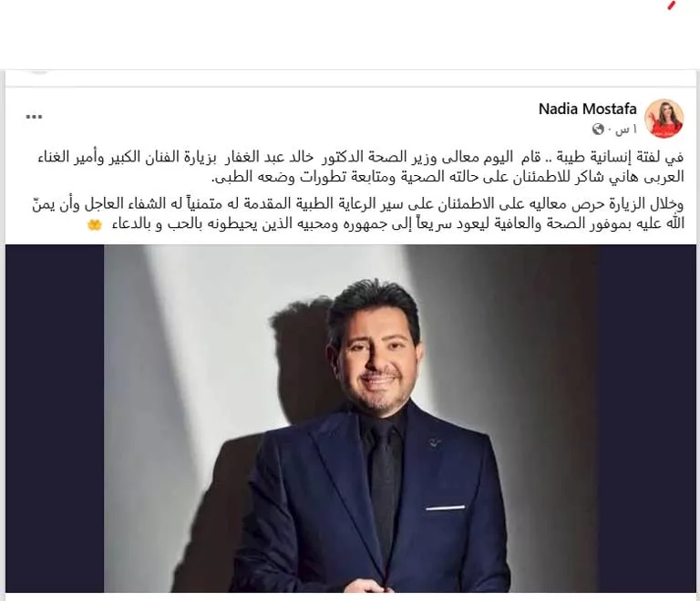Click the yellow emoji ending the post
This screenshot has width=700, height=601.
pos(95,224)
